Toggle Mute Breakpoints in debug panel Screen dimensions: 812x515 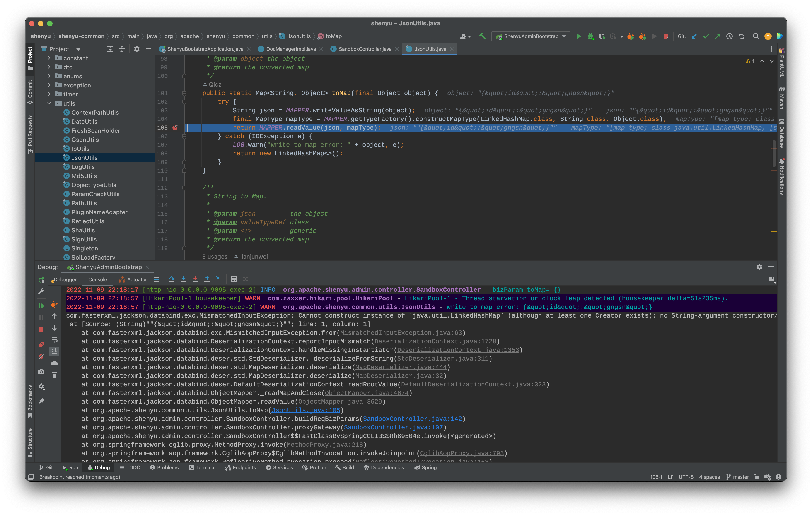[41, 357]
